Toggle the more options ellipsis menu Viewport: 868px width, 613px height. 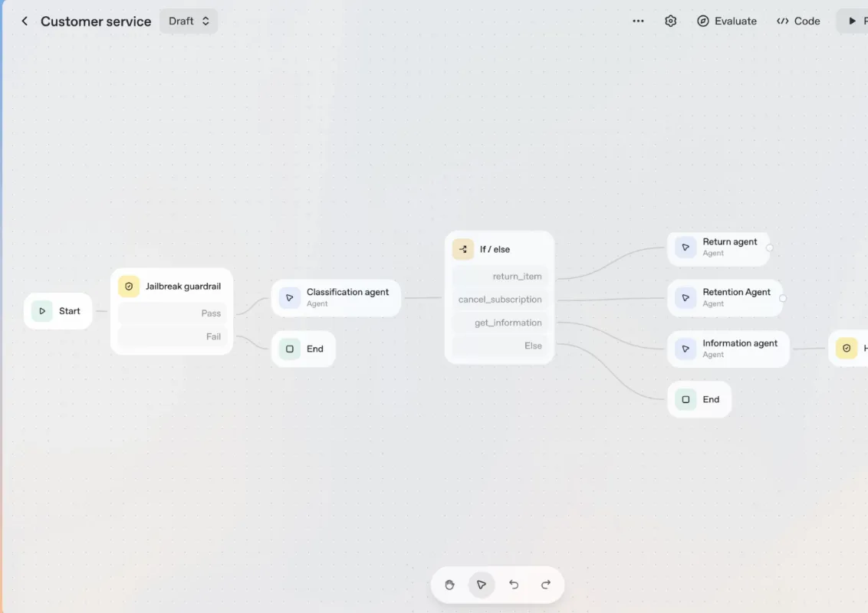click(x=638, y=21)
